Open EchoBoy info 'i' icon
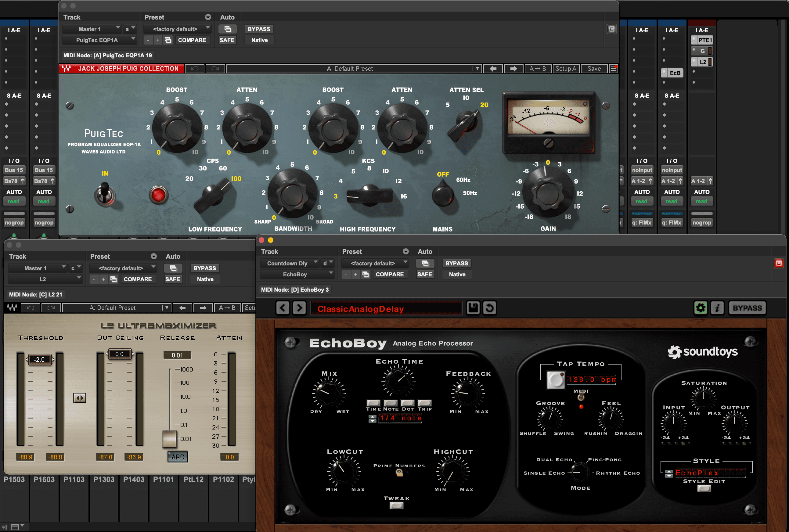 point(717,308)
